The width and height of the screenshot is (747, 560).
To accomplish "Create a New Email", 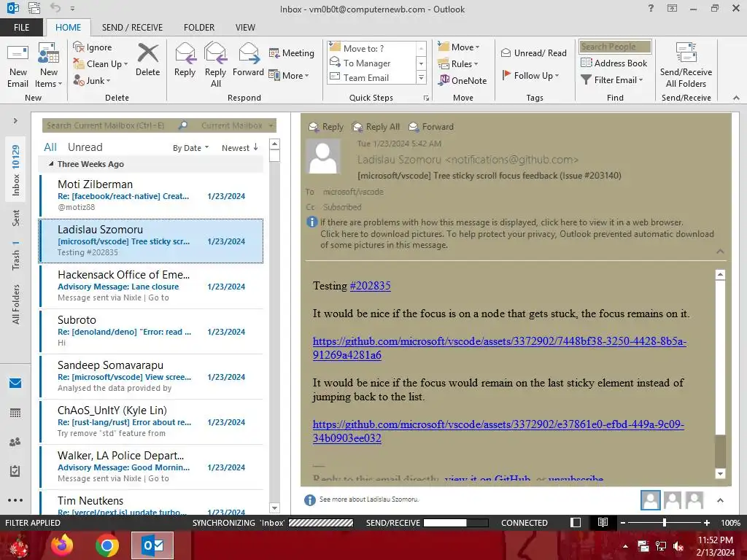I will pos(18,66).
